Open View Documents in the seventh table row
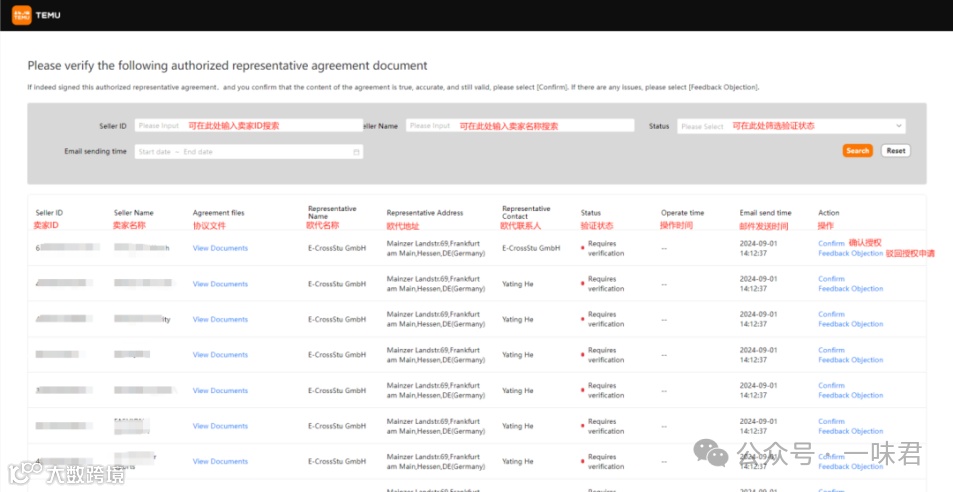 (x=220, y=461)
